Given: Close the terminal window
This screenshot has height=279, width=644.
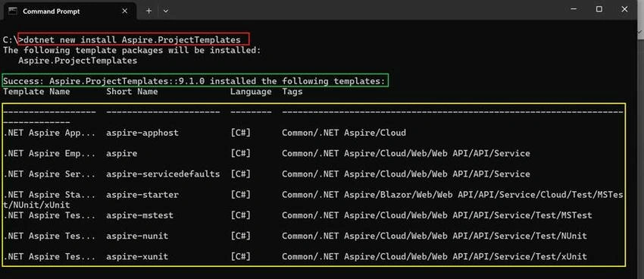Looking at the screenshot, I should 625,9.
